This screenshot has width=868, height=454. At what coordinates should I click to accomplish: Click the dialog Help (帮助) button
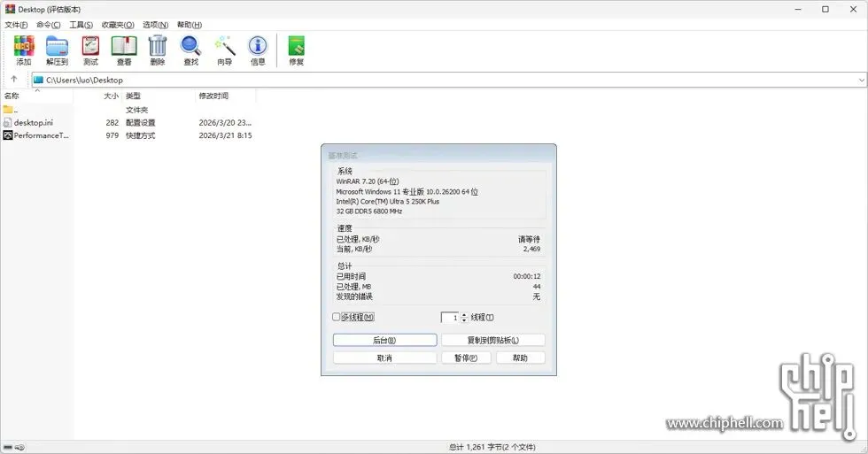click(521, 358)
